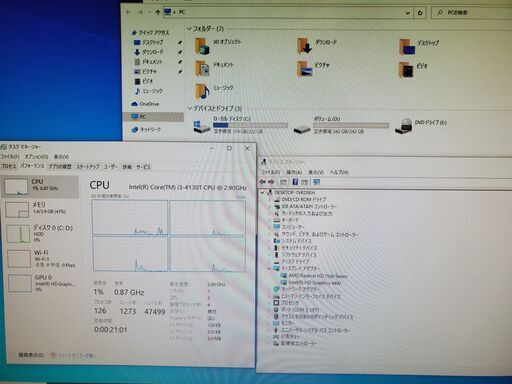Close the Task Manager window
This screenshot has width=512, height=384.
[x=247, y=148]
